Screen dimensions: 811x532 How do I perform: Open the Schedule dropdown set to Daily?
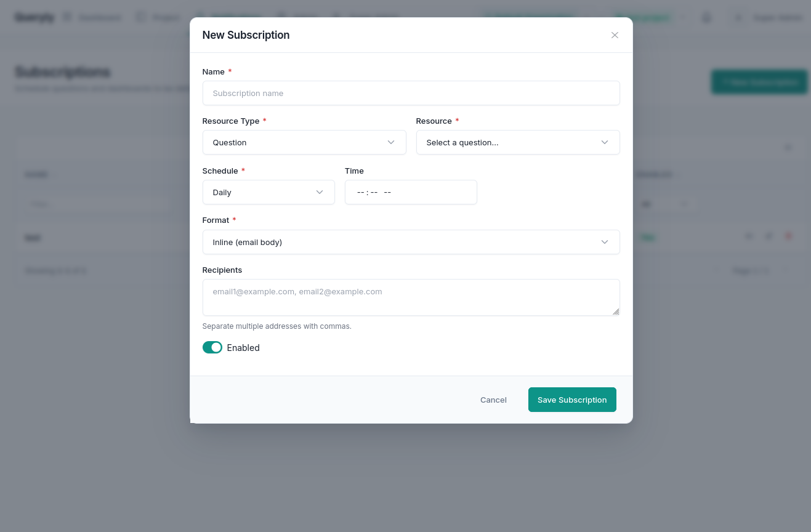tap(268, 192)
